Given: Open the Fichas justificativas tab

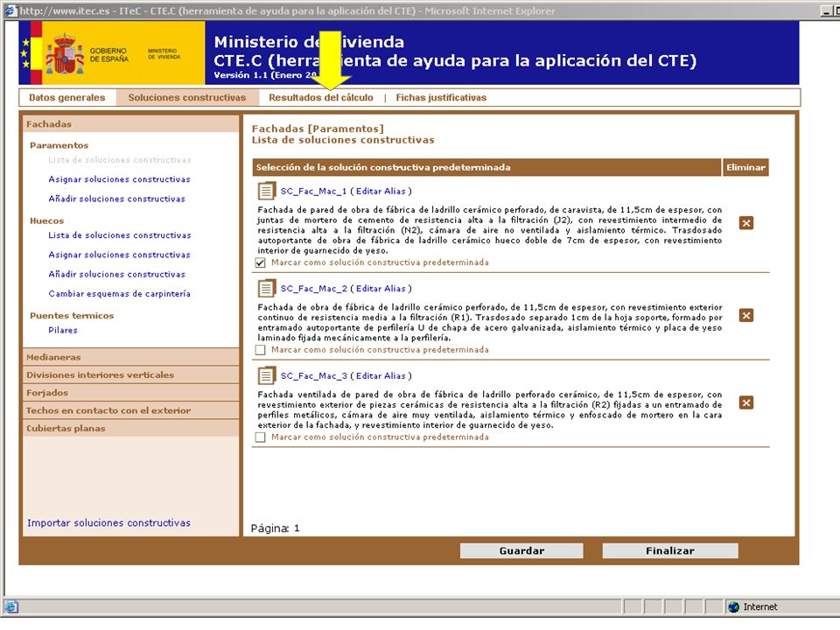Looking at the screenshot, I should (441, 97).
